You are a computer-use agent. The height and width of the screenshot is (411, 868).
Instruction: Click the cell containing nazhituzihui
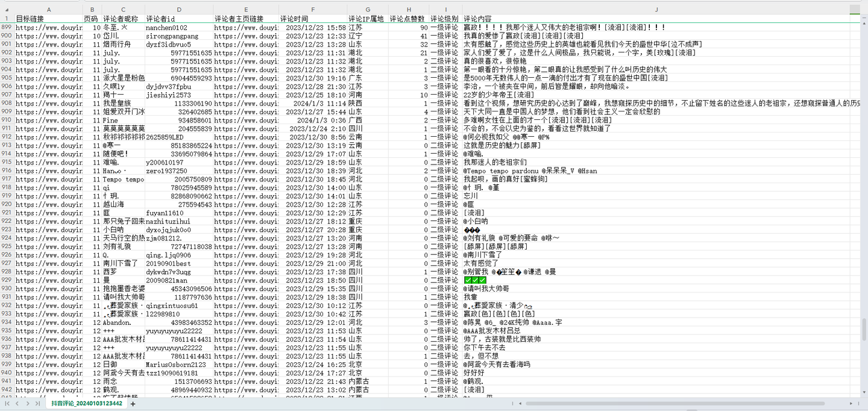[179, 221]
